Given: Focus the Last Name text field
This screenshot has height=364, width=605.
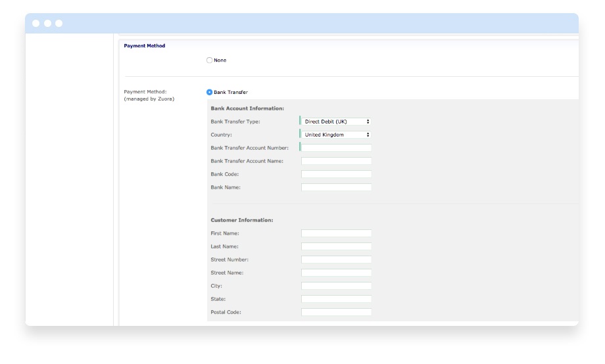Looking at the screenshot, I should point(337,246).
